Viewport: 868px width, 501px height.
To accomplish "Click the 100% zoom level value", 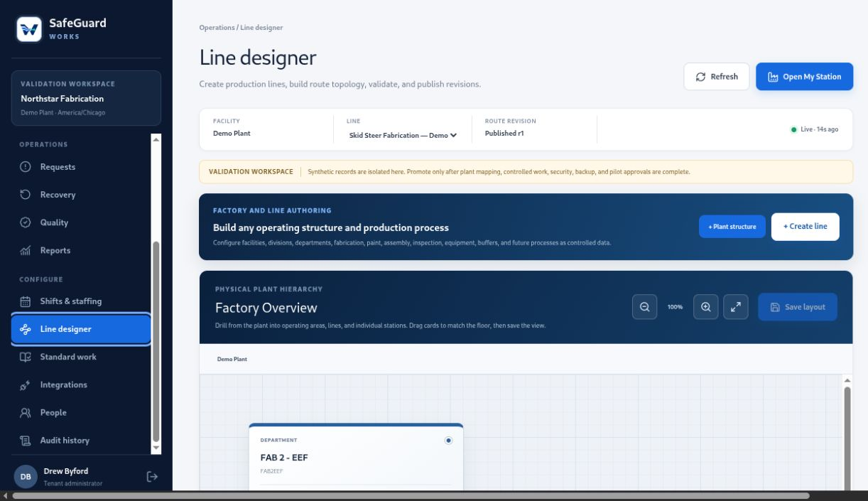I will pyautogui.click(x=675, y=307).
